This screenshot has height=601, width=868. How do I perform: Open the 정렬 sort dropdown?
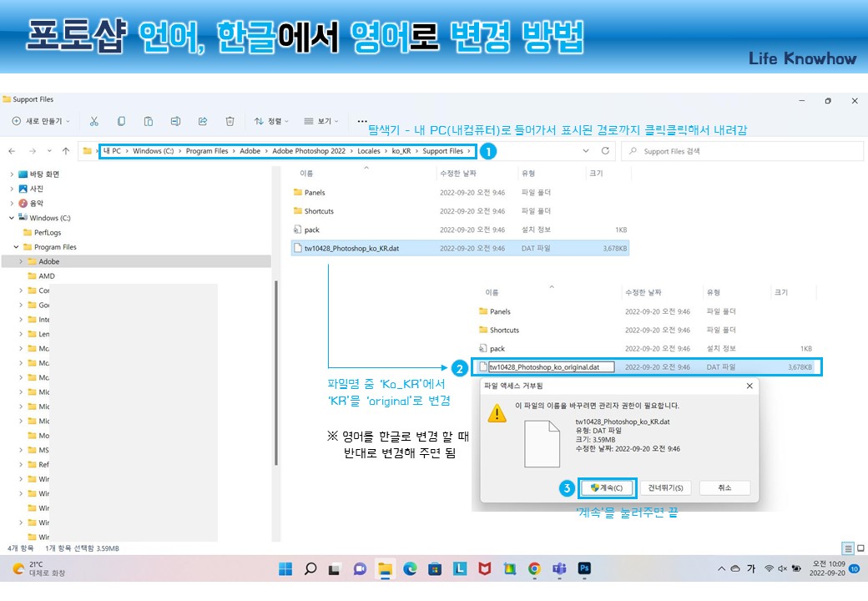tap(271, 121)
